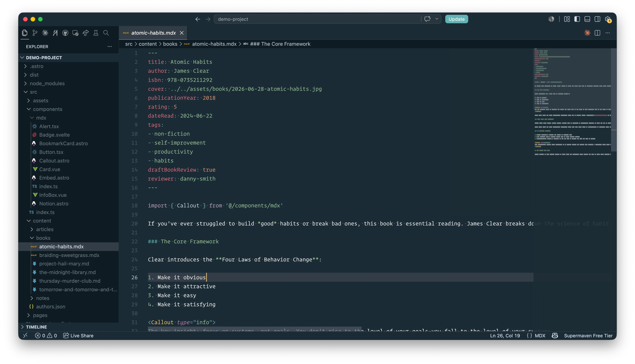
Task: Click the 'books' breadcrumb segment
Action: 170,44
